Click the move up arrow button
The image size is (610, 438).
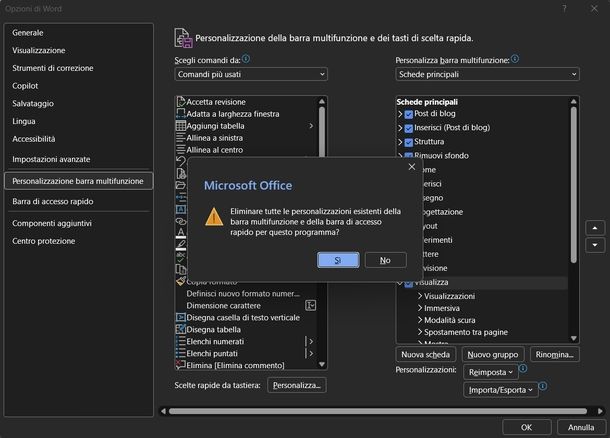(595, 228)
